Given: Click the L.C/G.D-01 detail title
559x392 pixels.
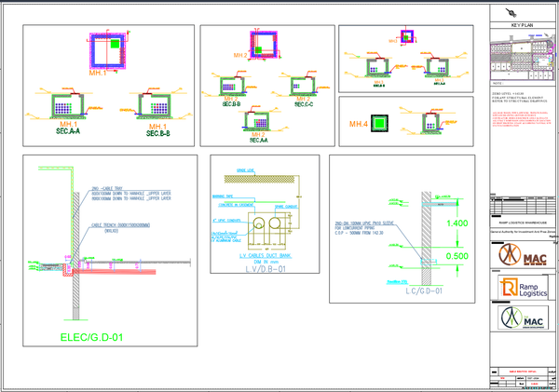Looking at the screenshot, I should pyautogui.click(x=424, y=291).
